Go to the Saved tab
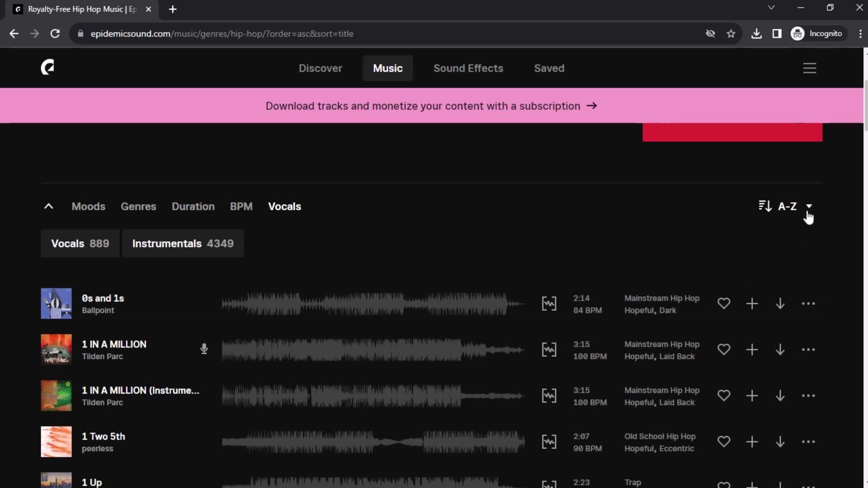Viewport: 868px width, 488px height. (x=549, y=68)
